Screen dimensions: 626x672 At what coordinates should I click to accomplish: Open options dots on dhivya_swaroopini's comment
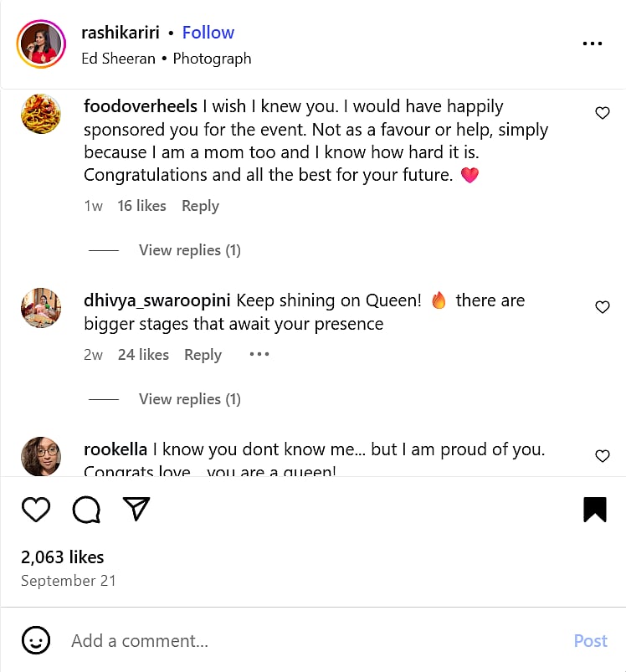tap(259, 354)
